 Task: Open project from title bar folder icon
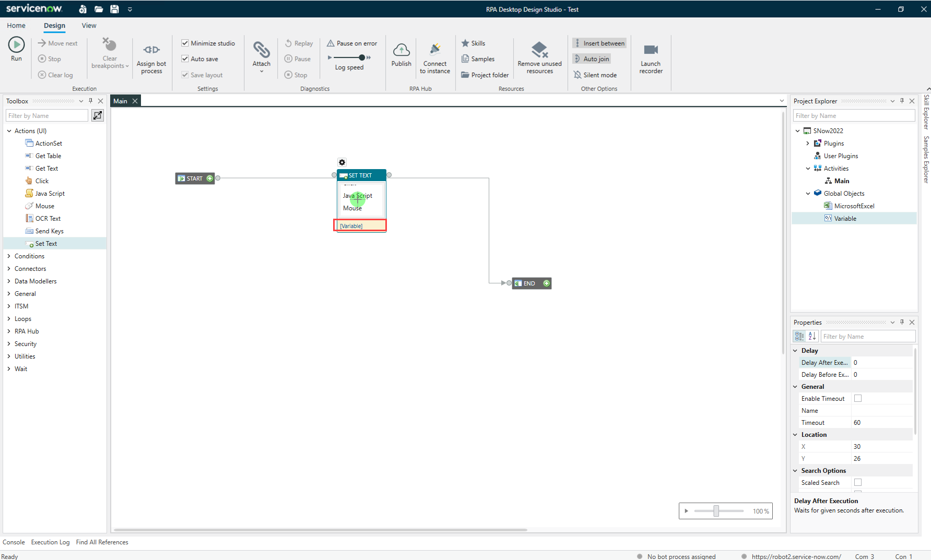tap(99, 9)
